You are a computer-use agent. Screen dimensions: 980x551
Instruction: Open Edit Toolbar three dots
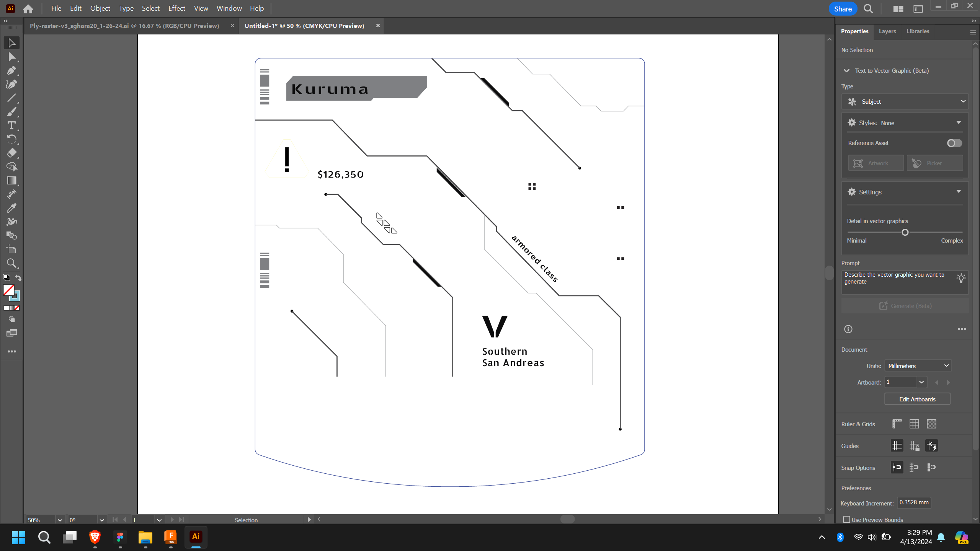pyautogui.click(x=12, y=351)
